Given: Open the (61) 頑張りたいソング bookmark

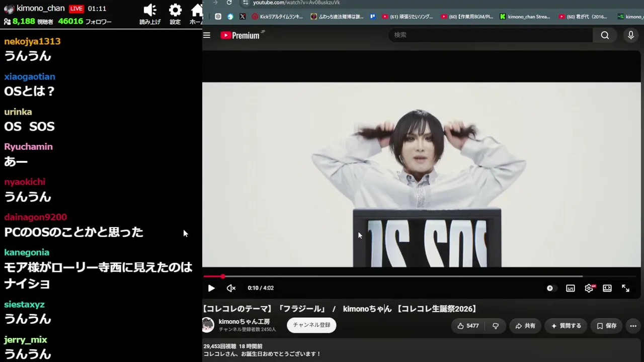Looking at the screenshot, I should (x=408, y=17).
